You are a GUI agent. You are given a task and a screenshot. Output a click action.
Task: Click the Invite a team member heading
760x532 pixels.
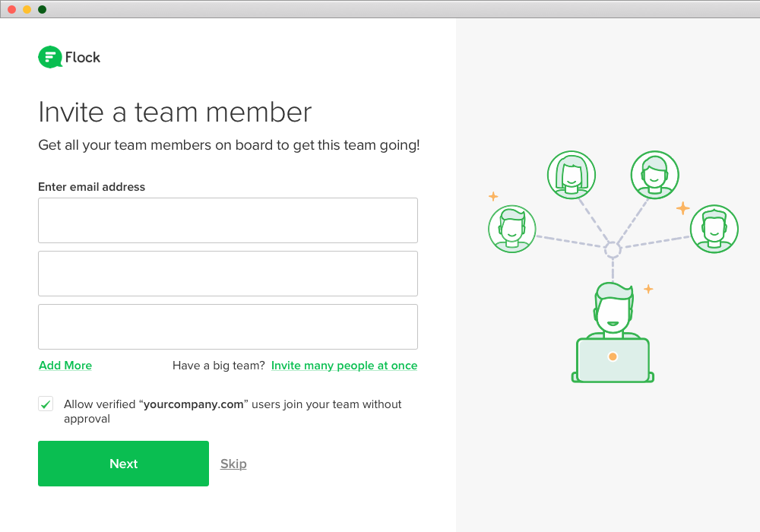tap(175, 112)
